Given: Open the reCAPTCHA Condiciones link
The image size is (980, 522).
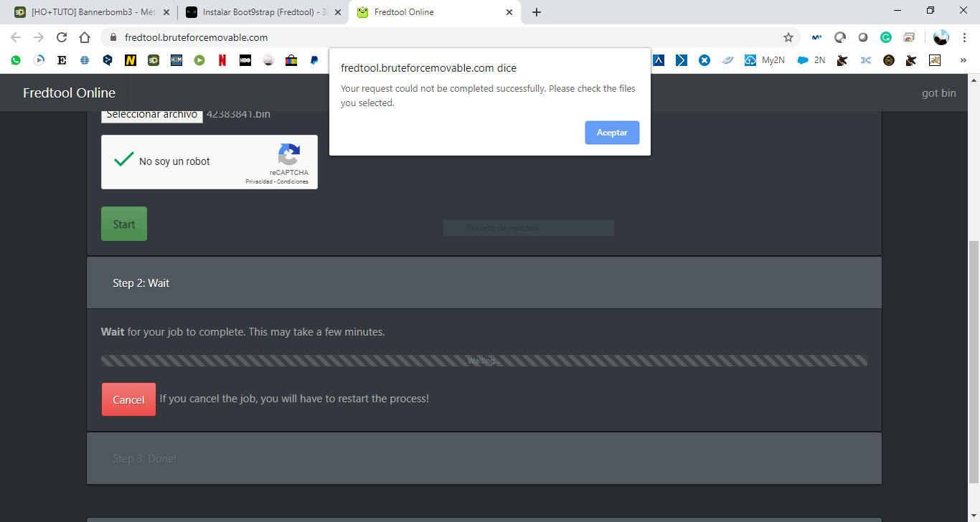Looking at the screenshot, I should pos(293,182).
